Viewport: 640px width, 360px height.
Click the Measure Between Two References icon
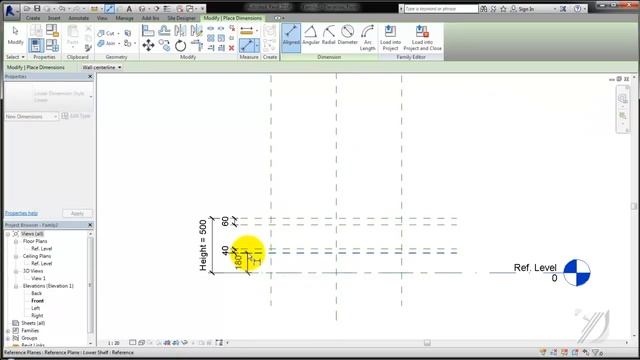[247, 31]
